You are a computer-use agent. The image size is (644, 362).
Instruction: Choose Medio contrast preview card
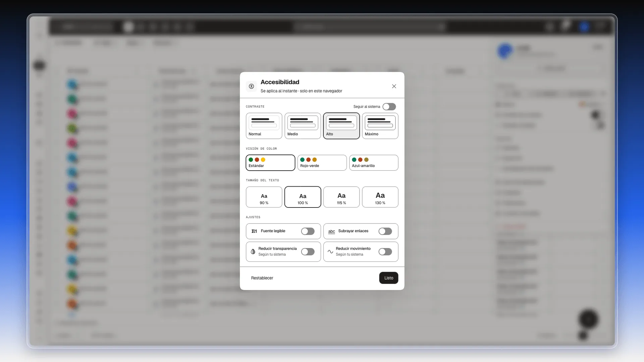point(303,126)
